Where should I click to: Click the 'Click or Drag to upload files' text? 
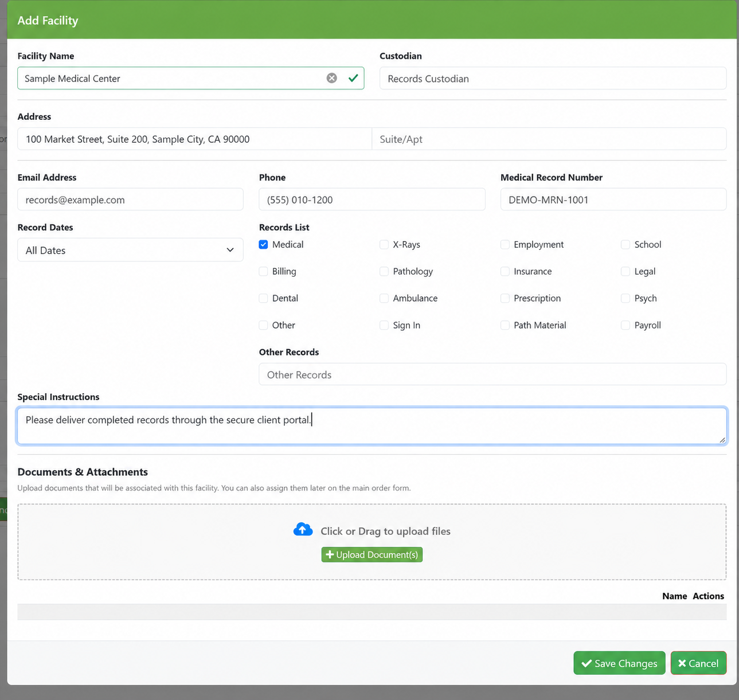tap(385, 531)
